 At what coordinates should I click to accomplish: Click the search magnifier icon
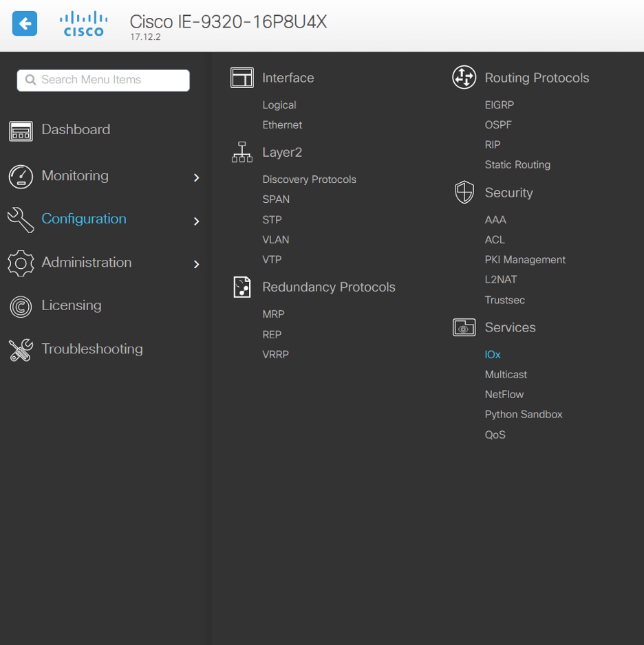30,80
